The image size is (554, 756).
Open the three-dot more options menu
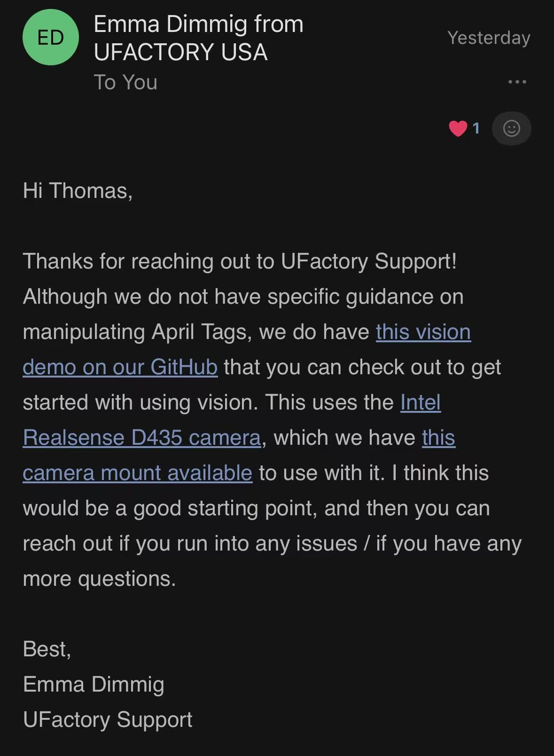(517, 81)
